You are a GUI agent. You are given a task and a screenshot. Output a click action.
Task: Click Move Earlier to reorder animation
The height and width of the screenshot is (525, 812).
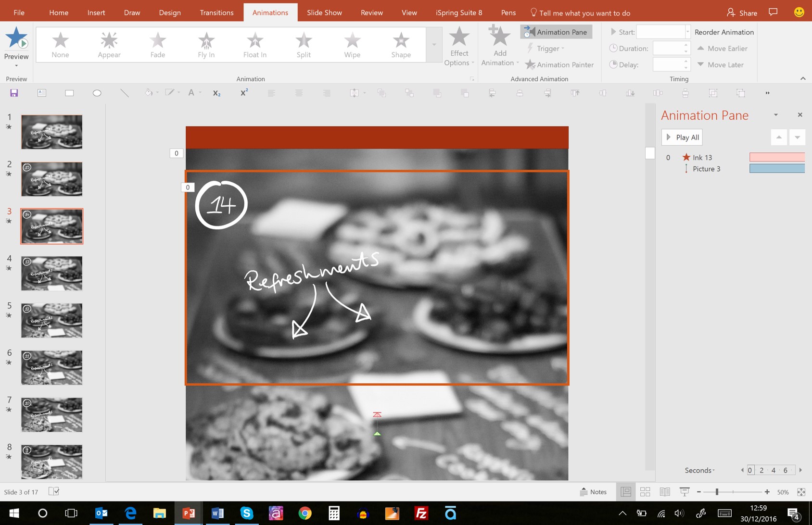723,48
